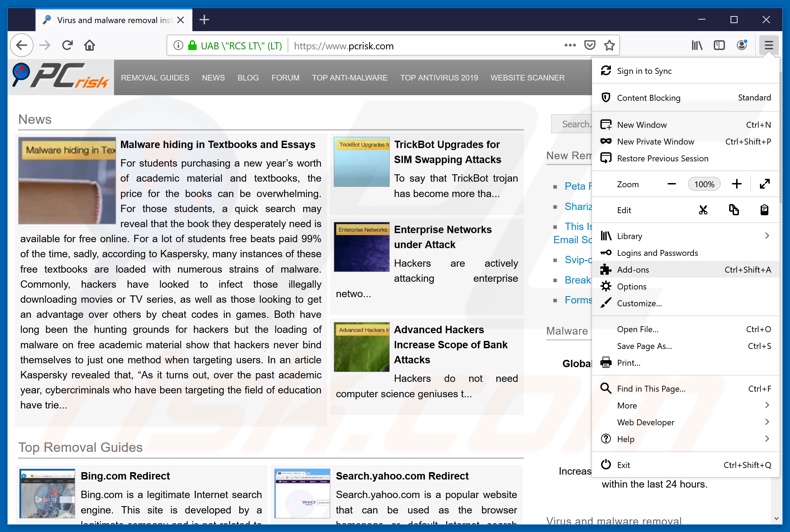
Task: Close the hamburger menu button
Action: pos(768,45)
